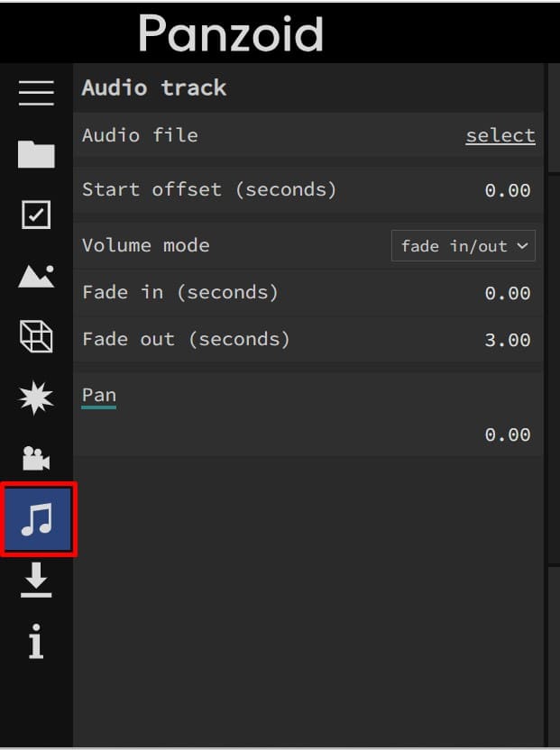Click the checkbox settings icon in sidebar
This screenshot has width=560, height=750.
pyautogui.click(x=36, y=215)
